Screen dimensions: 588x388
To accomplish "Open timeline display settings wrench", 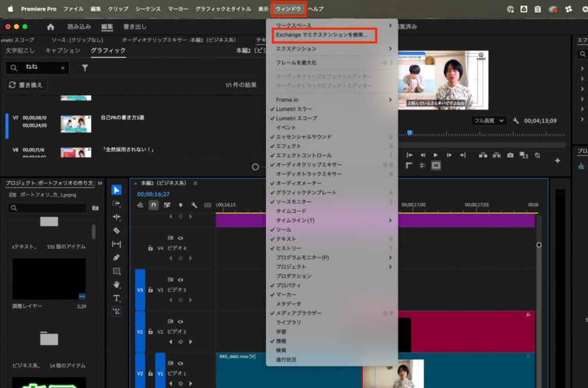I will [194, 205].
